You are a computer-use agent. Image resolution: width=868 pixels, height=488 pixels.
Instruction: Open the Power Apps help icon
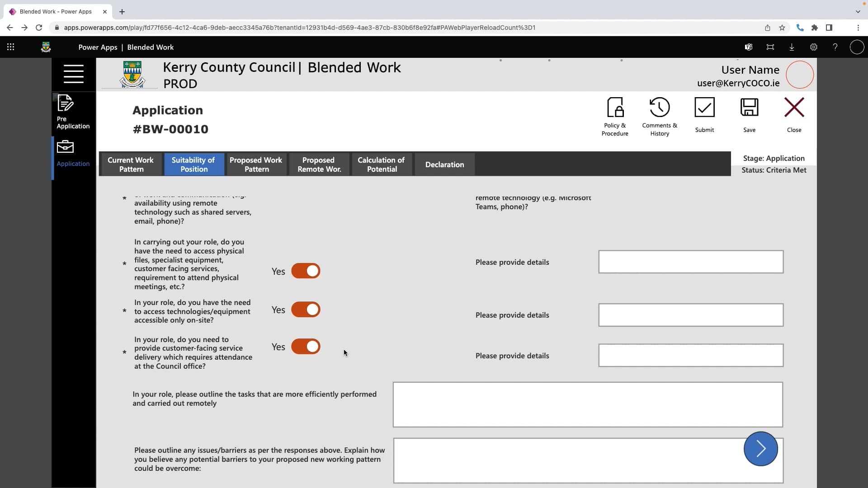835,47
